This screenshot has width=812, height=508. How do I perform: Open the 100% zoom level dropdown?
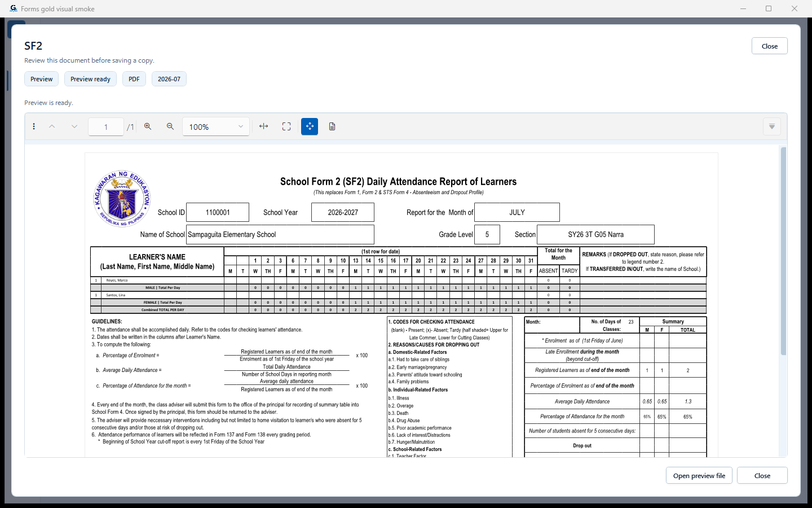click(216, 126)
